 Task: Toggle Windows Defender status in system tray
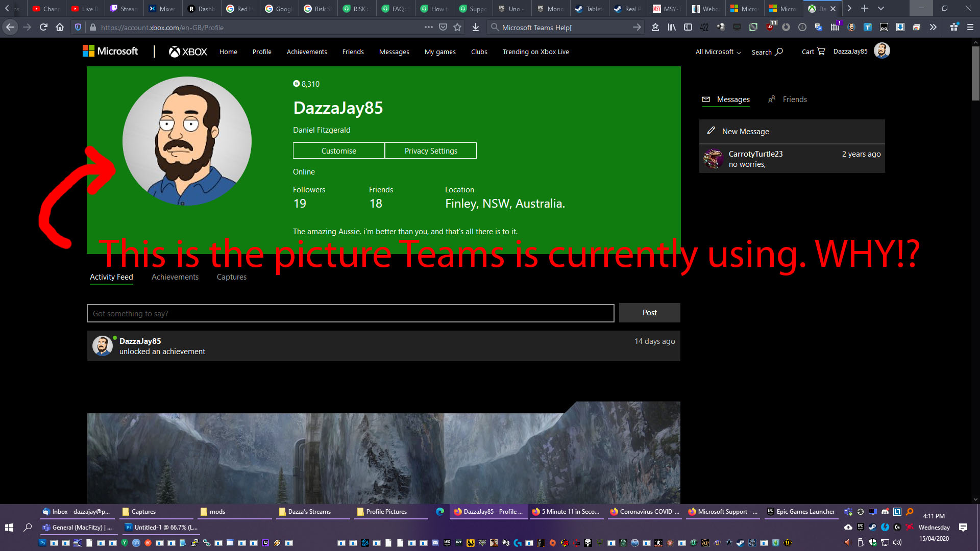(x=873, y=543)
